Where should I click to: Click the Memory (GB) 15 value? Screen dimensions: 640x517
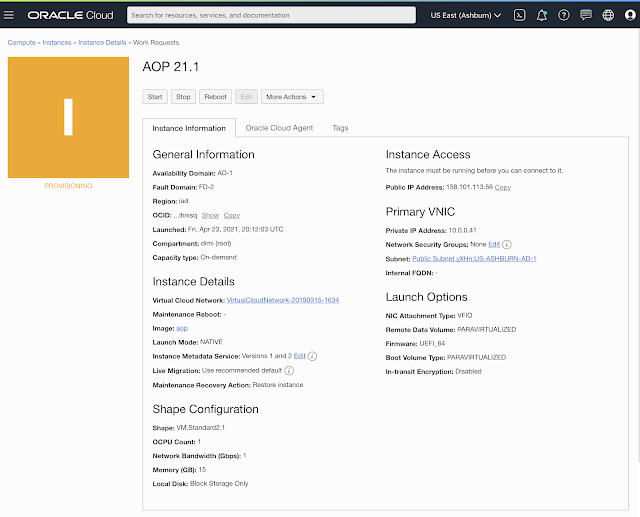pos(202,470)
